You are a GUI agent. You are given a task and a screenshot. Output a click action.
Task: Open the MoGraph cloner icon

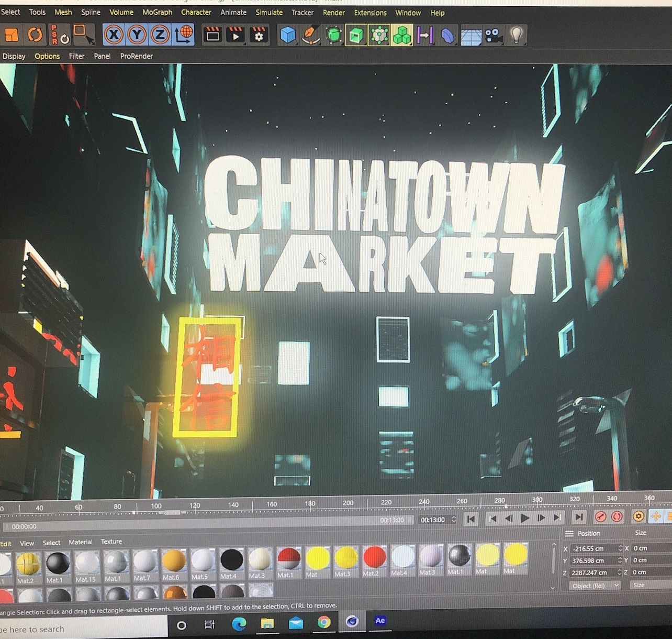pyautogui.click(x=402, y=35)
